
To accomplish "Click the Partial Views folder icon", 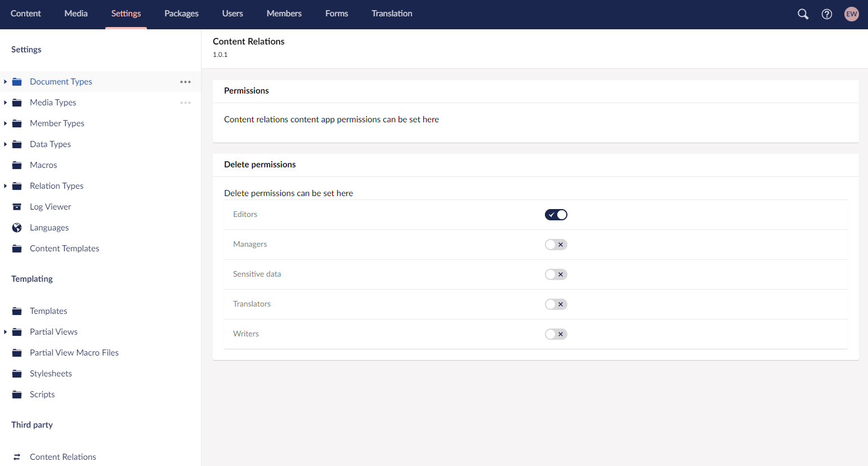I will tap(17, 332).
